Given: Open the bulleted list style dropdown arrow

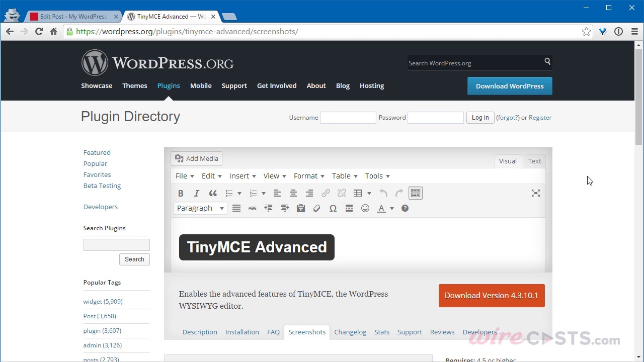Looking at the screenshot, I should [x=239, y=194].
